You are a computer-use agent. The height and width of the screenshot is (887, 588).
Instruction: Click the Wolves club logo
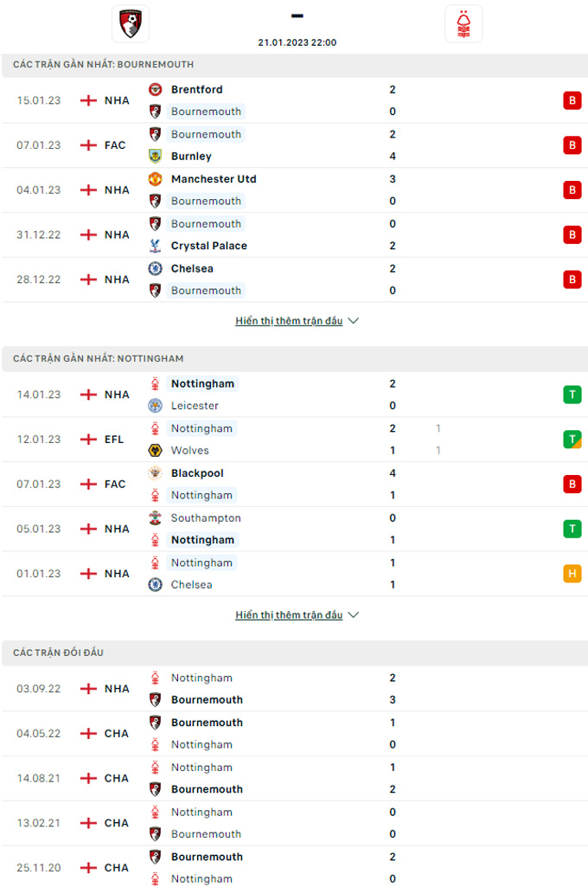[x=156, y=450]
